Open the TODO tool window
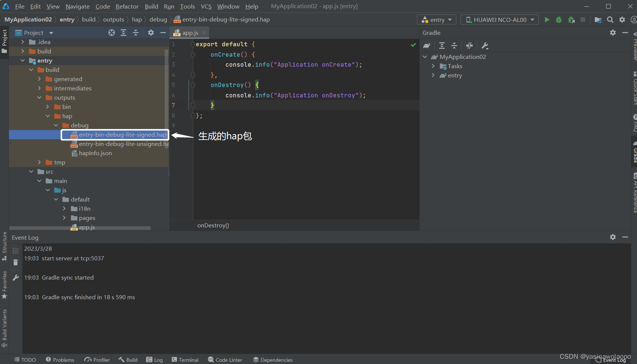Viewport: 637px width, 364px height. click(25, 360)
